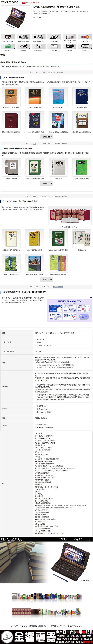Viewport: 93px width, 644px height.
Task: Open 詳細はこちら in the ビジネス・生活 section
Action: point(46,279)
